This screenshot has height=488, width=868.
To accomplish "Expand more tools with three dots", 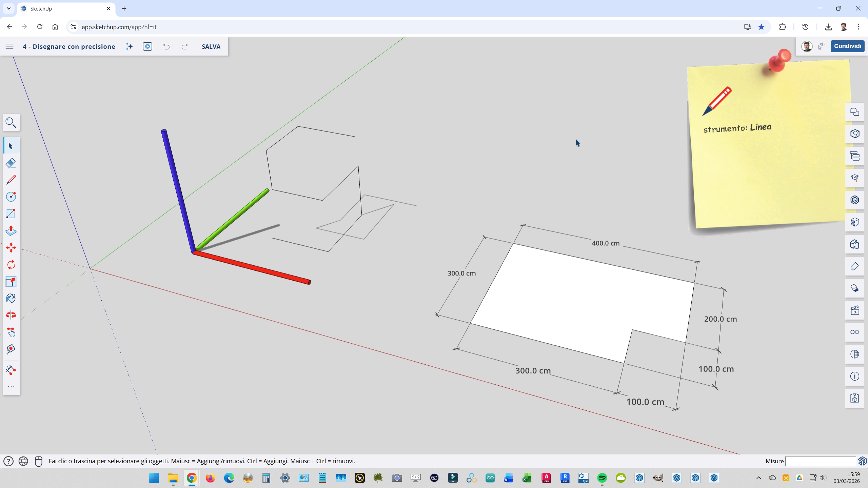I will (11, 387).
